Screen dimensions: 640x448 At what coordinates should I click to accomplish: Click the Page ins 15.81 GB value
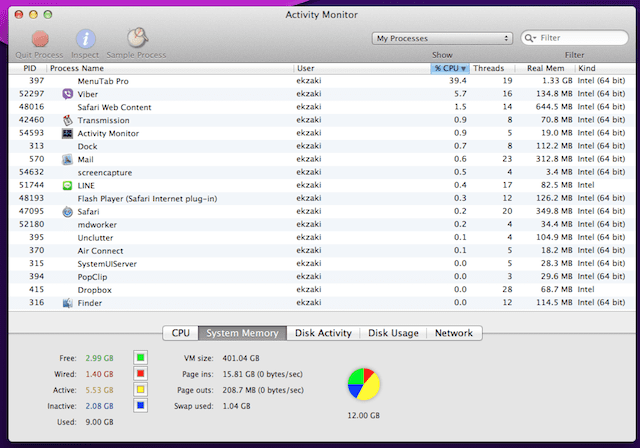pyautogui.click(x=262, y=374)
